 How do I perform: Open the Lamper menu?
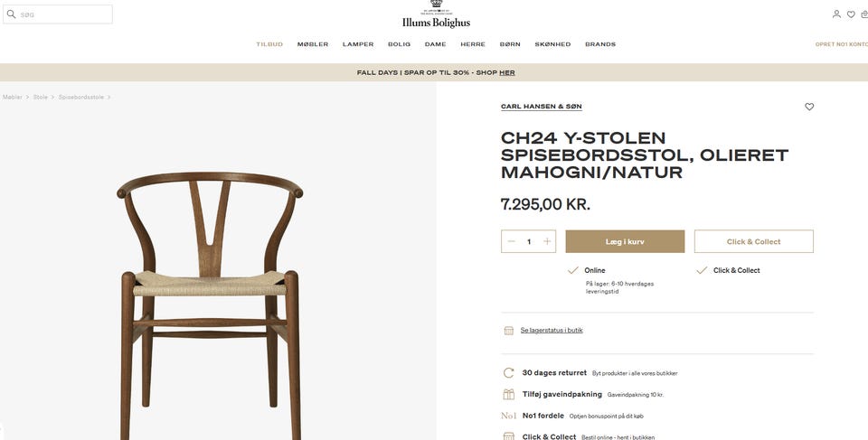coord(358,44)
